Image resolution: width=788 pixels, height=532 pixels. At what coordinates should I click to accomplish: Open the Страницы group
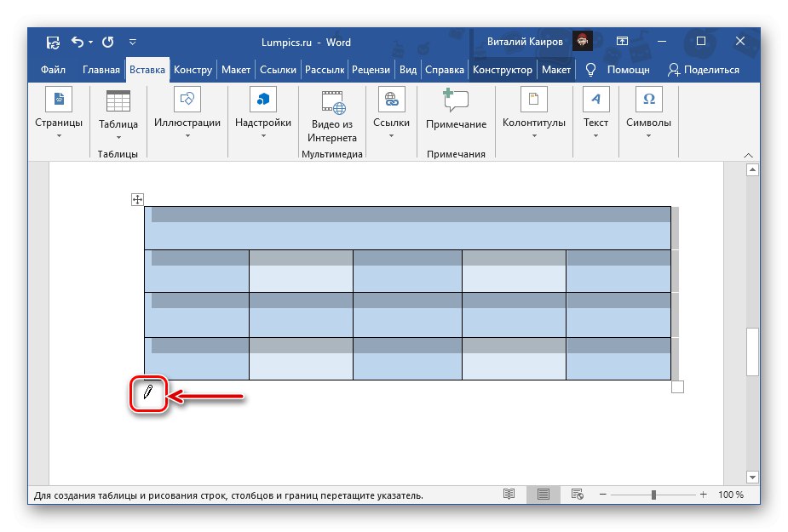[x=59, y=99]
